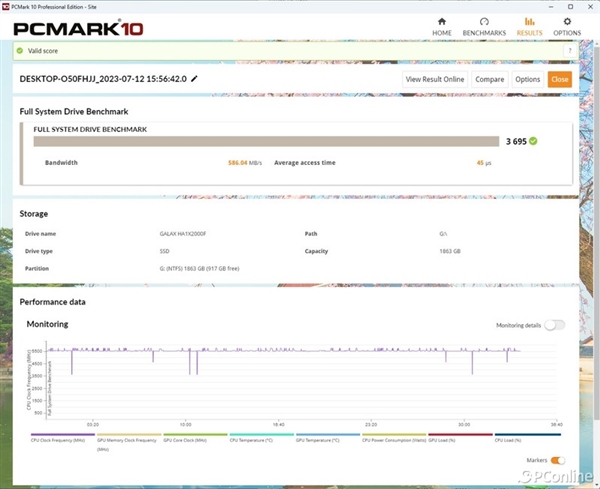Open the Home icon in navigation
Screen dimensions: 600x489
coord(442,21)
